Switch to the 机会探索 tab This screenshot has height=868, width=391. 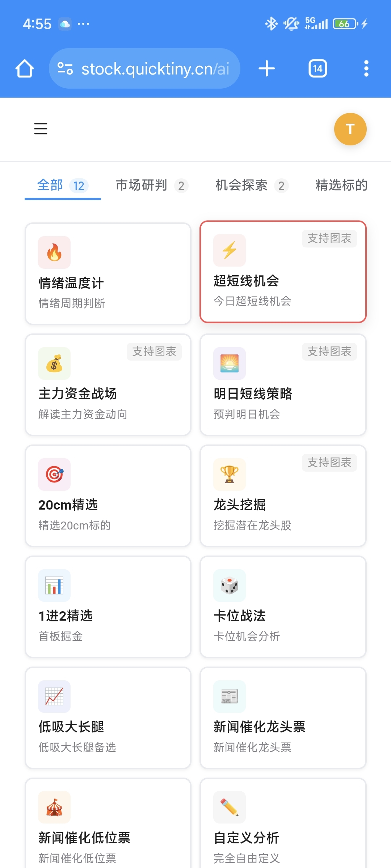coord(252,186)
